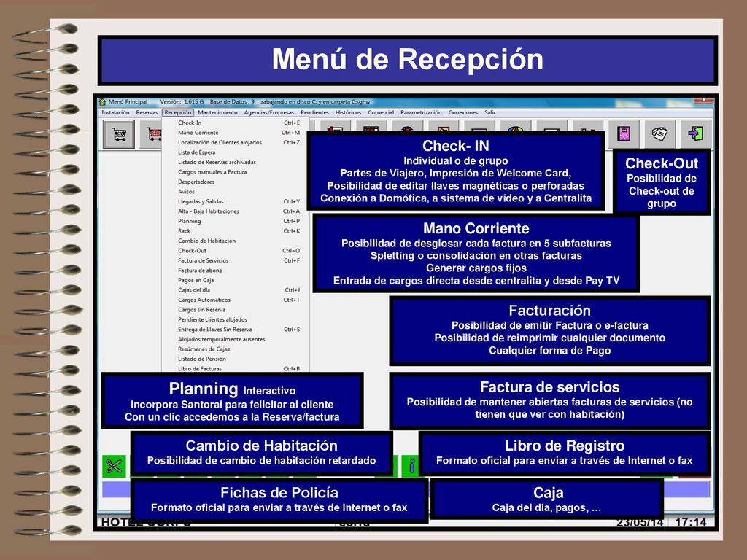Close the open Recepción menu
This screenshot has width=747, height=560.
coord(178,113)
